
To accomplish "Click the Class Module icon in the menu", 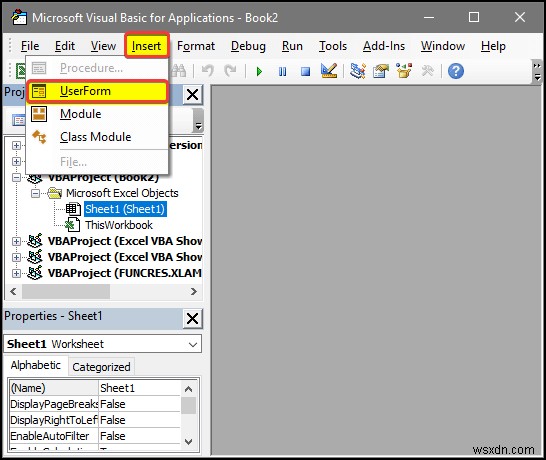I will (39, 137).
